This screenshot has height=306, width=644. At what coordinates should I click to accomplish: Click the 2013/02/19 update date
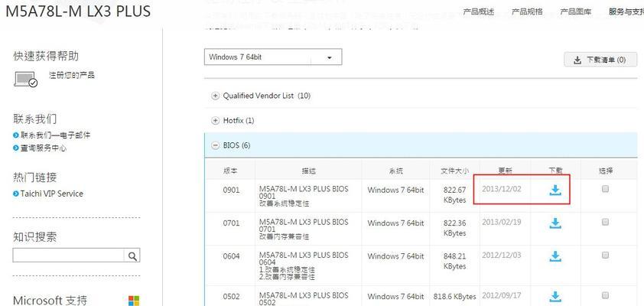click(502, 222)
